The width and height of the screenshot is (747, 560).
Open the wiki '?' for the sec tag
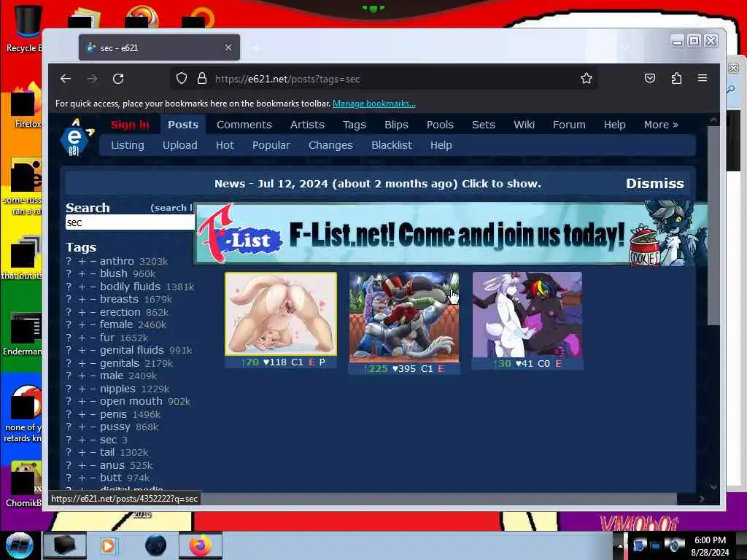coord(69,440)
